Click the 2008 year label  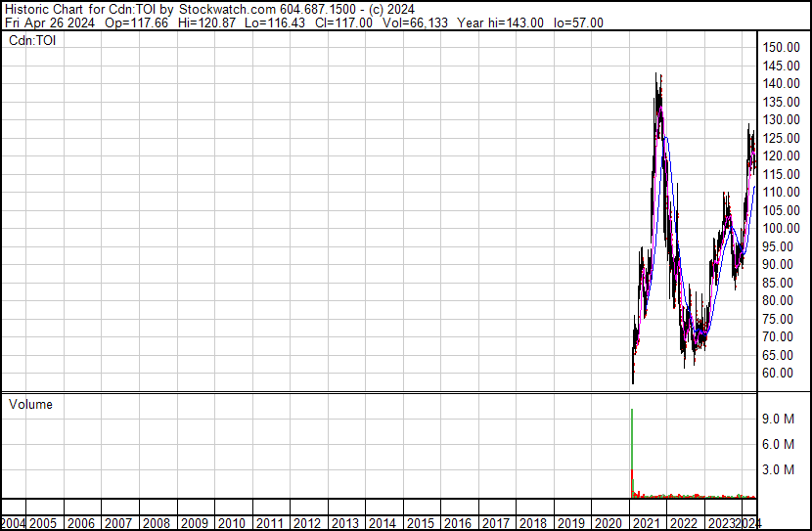pyautogui.click(x=157, y=524)
